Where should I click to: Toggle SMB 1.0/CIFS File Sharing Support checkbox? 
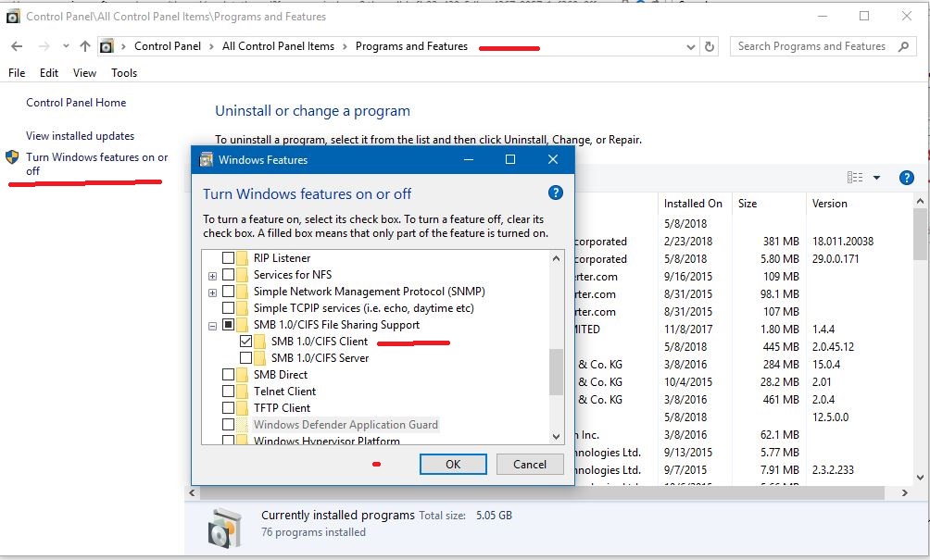(x=229, y=324)
